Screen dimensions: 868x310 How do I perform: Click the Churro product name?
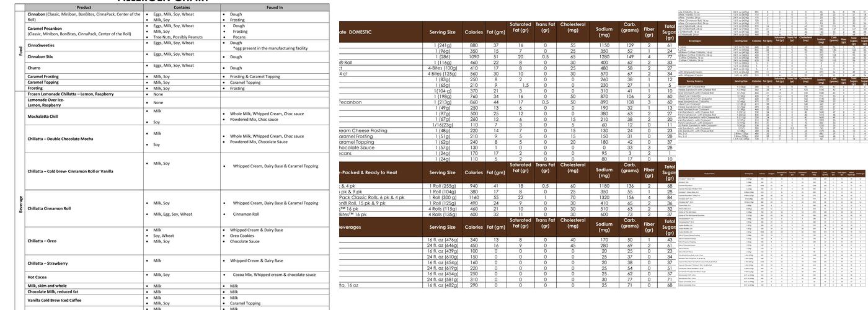(x=35, y=68)
